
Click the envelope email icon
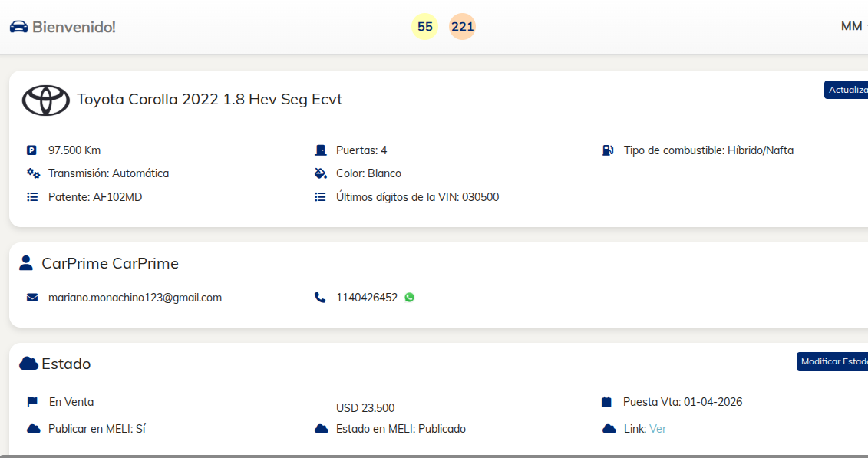coord(32,298)
